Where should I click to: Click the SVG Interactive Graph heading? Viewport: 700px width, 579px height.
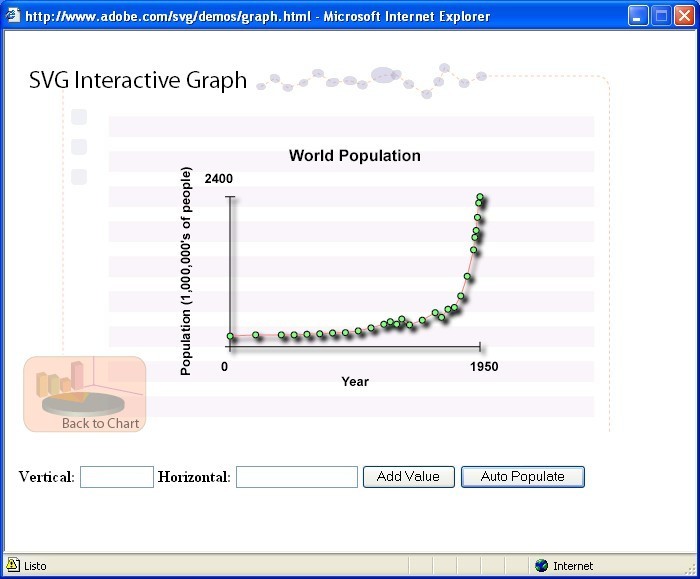[x=138, y=81]
